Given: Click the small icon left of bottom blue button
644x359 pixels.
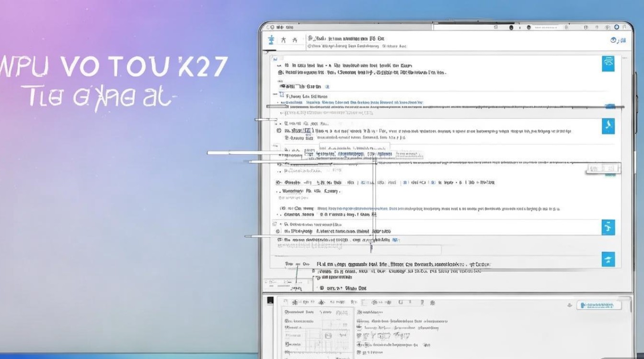Looking at the screenshot, I should [x=569, y=305].
